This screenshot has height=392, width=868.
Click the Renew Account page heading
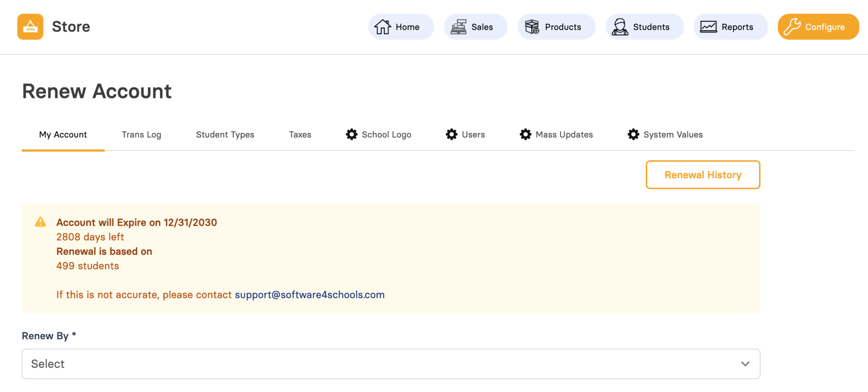click(97, 91)
